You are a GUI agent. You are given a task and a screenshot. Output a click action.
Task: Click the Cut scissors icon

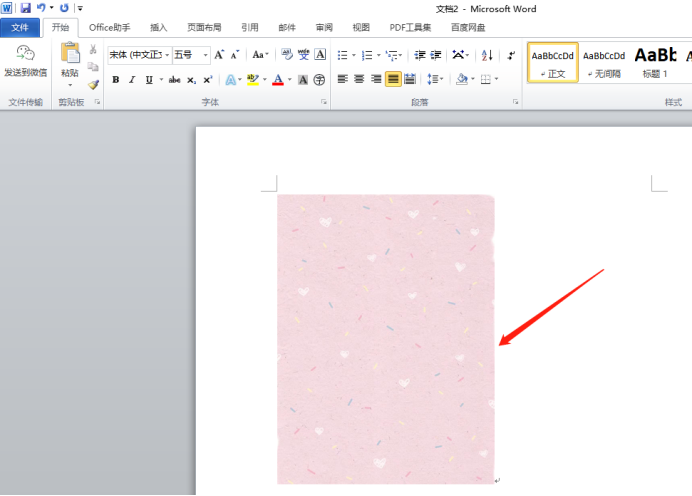(x=93, y=49)
